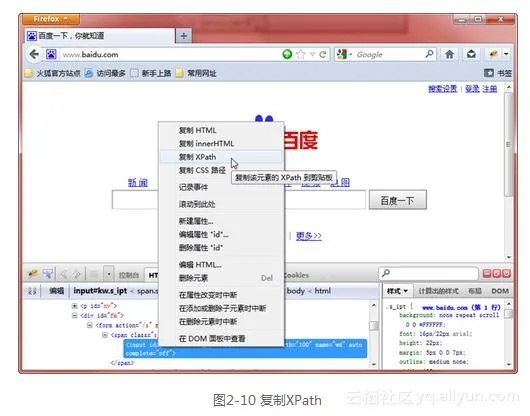Select 编辑 HTML... menu item

(x=221, y=265)
